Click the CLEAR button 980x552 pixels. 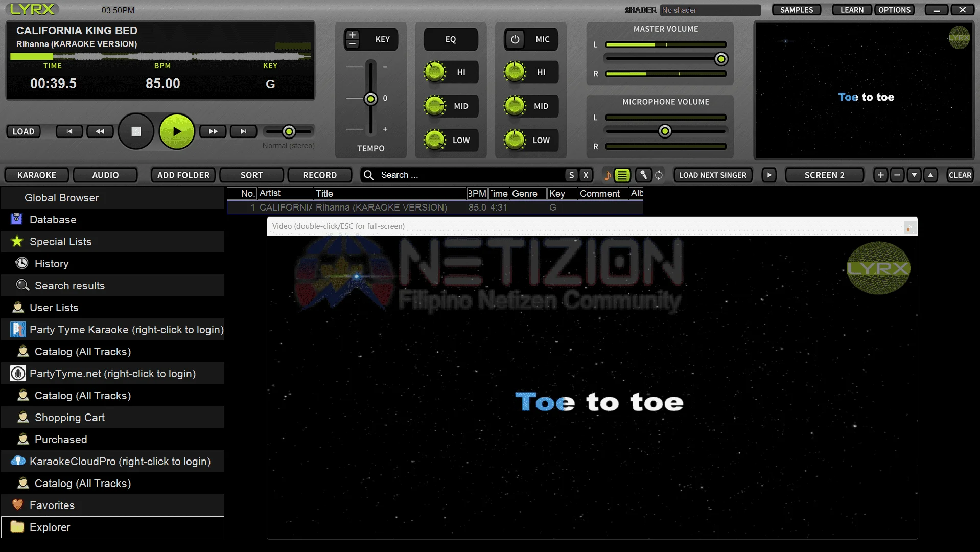point(960,175)
